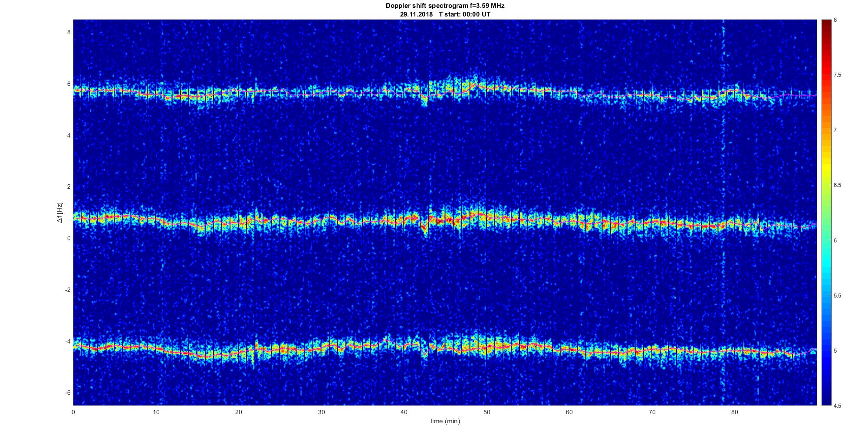Image resolution: width=868 pixels, height=435 pixels.
Task: Click the colorbar tick label '7.5'
Action: [x=838, y=75]
